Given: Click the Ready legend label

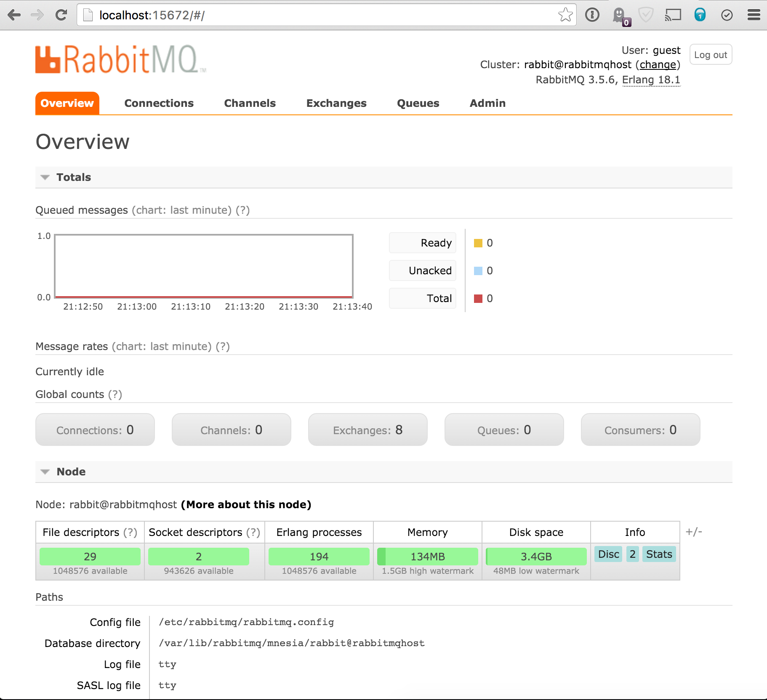Looking at the screenshot, I should [423, 243].
